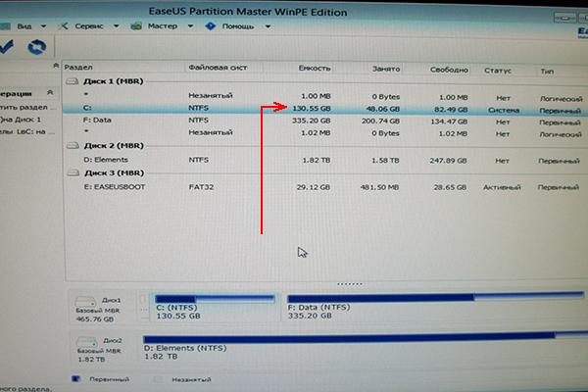588x392 pixels.
Task: Expand the Мастер dropdown arrow
Action: (x=190, y=25)
